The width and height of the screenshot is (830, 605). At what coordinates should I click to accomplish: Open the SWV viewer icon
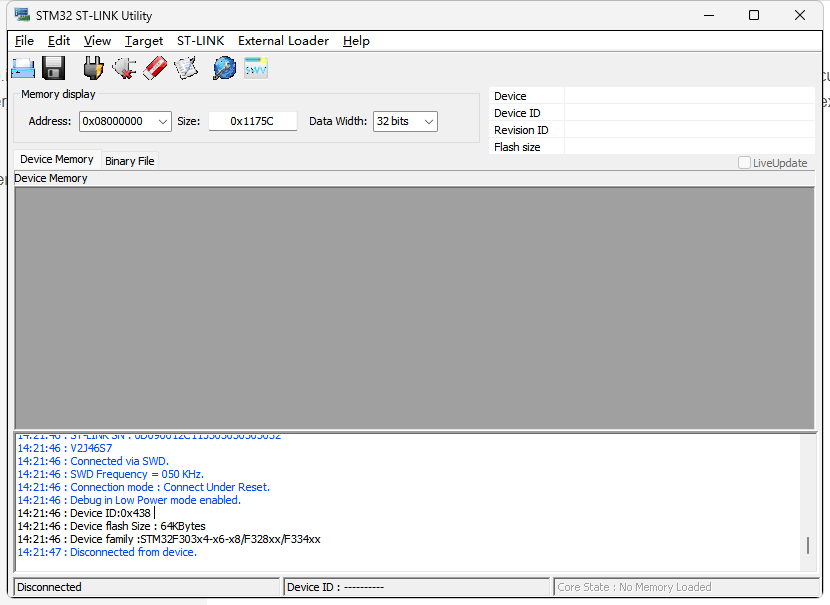click(x=256, y=68)
